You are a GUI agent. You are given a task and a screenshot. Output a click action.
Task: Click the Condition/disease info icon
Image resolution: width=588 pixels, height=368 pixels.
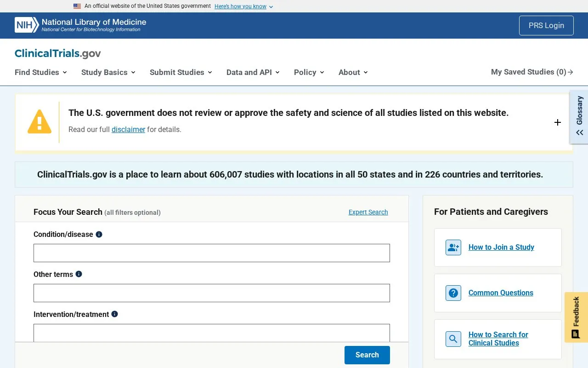click(x=99, y=234)
